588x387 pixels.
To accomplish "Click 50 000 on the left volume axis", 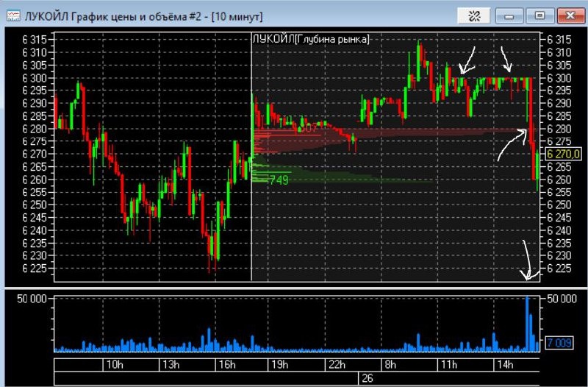I will tap(32, 299).
